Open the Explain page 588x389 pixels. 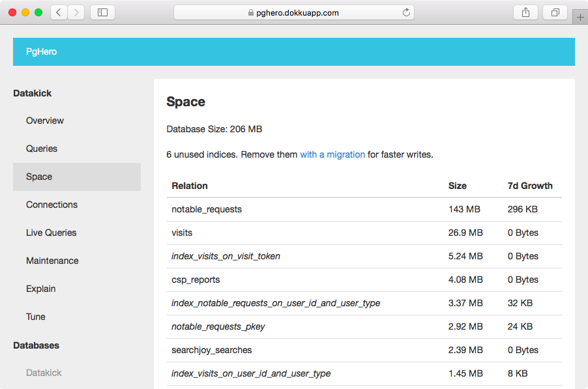tap(41, 289)
